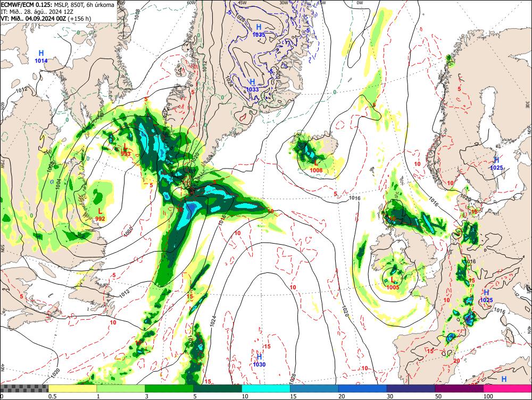Click the valid time 'VT: Mið.. 04.09.2024 00Z'
This screenshot has width=532, height=400.
(33, 18)
